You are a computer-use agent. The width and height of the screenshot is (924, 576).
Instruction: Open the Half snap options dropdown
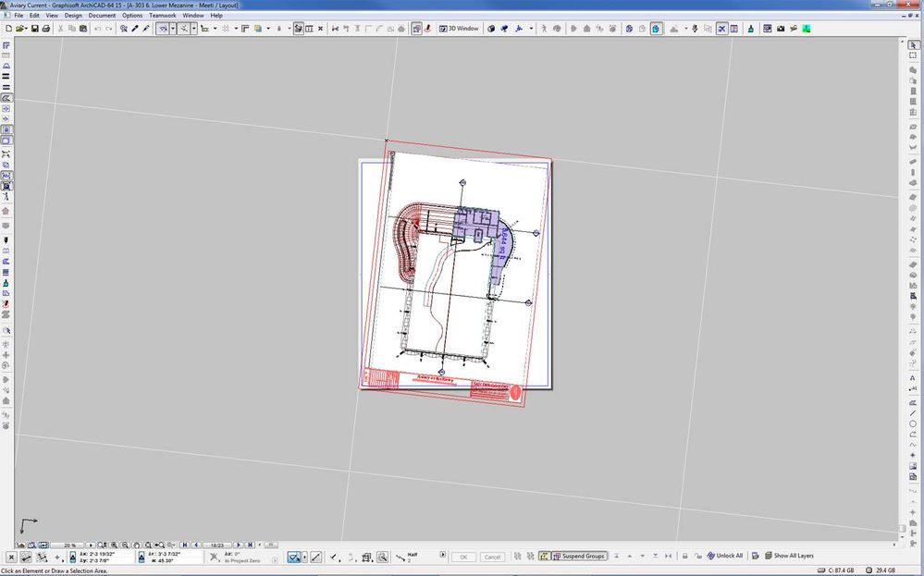coord(442,555)
